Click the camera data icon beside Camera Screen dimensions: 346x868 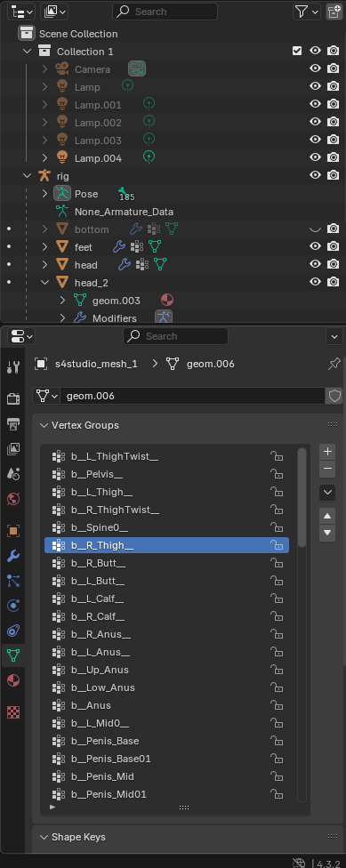pos(137,69)
